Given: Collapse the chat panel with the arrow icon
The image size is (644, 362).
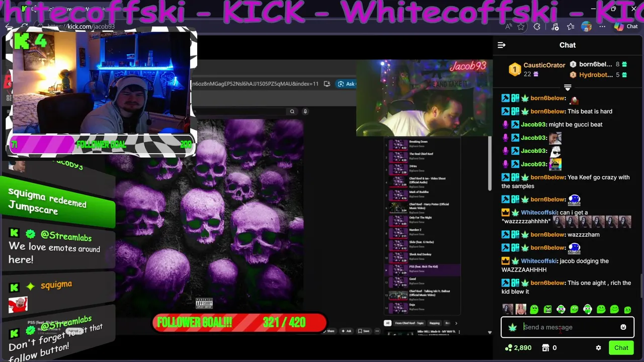Looking at the screenshot, I should (501, 45).
